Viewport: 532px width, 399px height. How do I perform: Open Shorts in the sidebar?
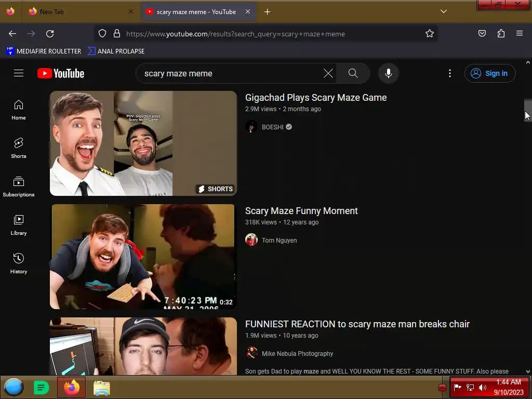(19, 149)
